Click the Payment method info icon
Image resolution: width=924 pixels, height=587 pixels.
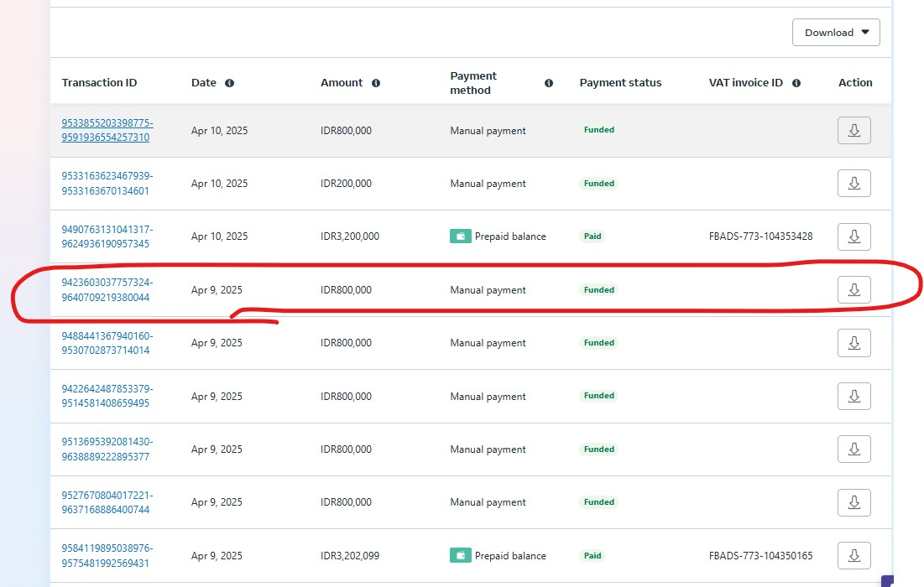point(549,83)
